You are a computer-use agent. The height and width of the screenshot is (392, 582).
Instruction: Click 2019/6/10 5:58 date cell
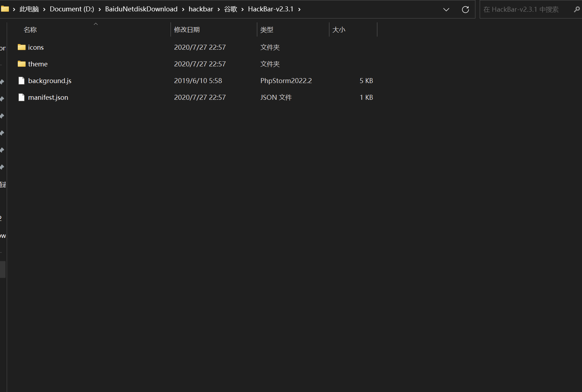[x=198, y=81]
